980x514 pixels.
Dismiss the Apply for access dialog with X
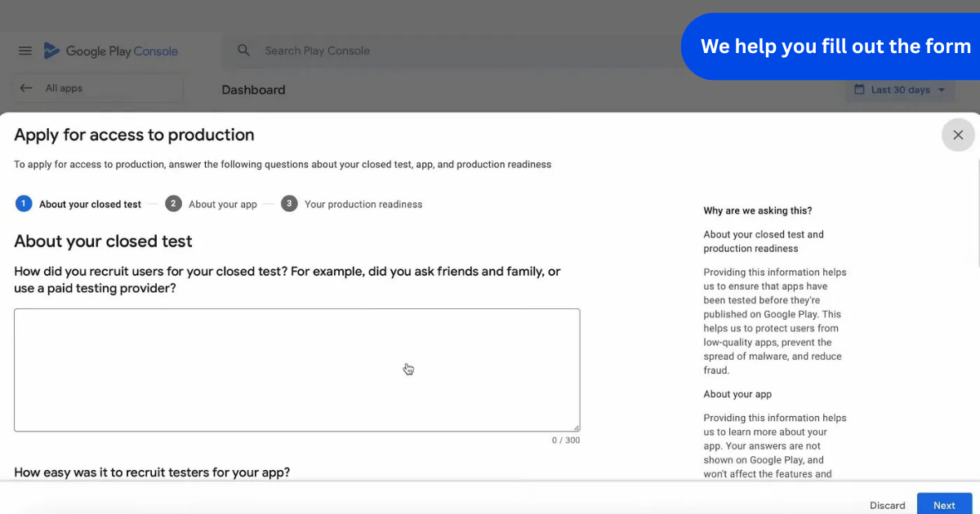[957, 135]
